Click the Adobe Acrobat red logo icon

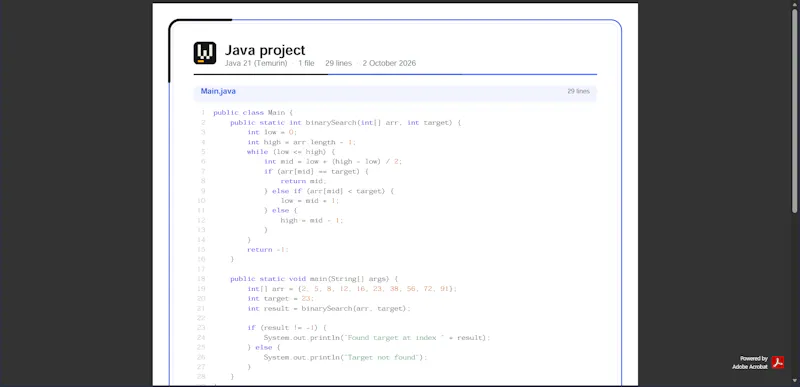pyautogui.click(x=778, y=363)
